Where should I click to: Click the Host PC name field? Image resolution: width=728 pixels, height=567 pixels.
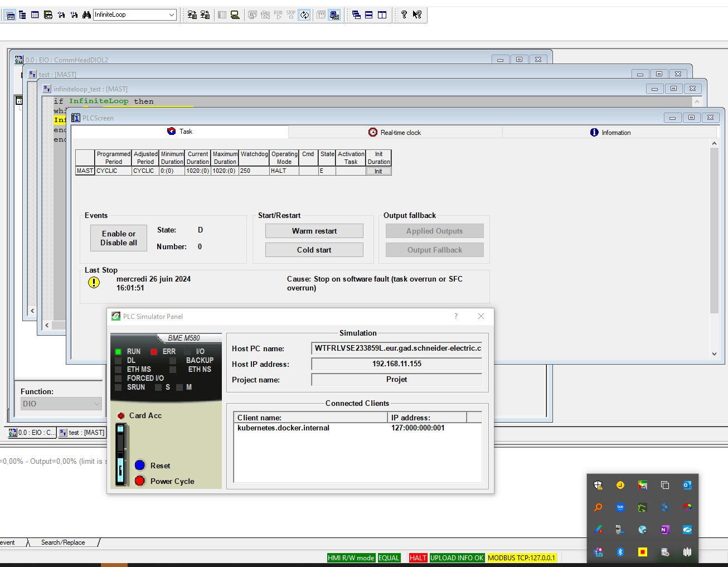pyautogui.click(x=397, y=348)
